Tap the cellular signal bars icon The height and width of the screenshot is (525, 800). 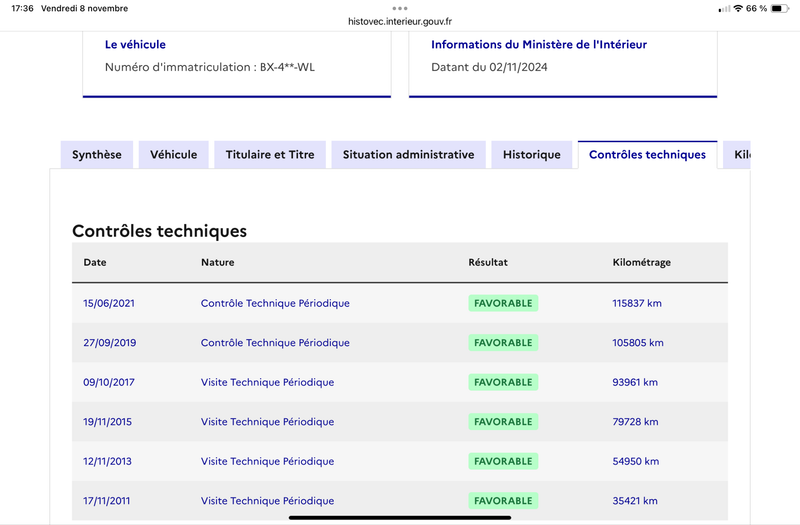pyautogui.click(x=724, y=9)
